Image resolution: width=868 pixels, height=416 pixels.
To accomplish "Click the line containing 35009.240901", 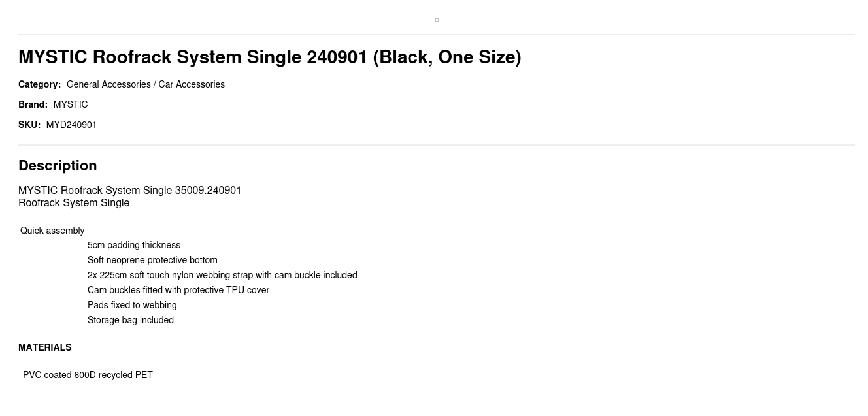I will [x=129, y=191].
